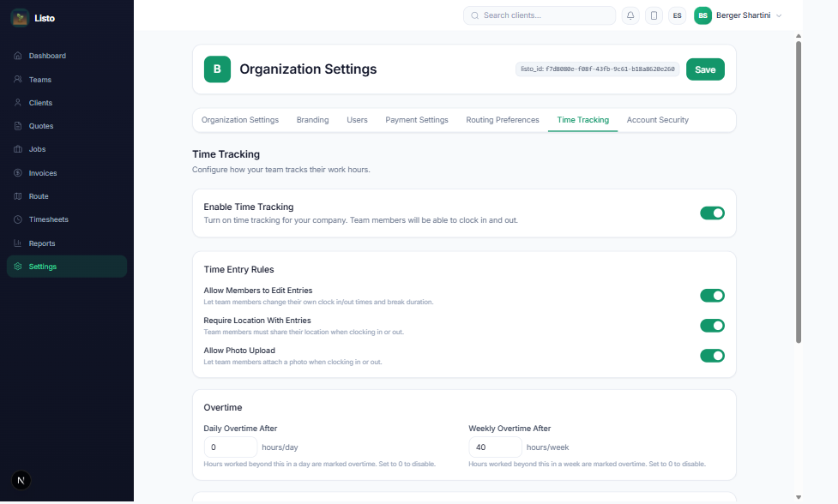Click the Teams people icon
838x504 pixels.
pyautogui.click(x=18, y=79)
